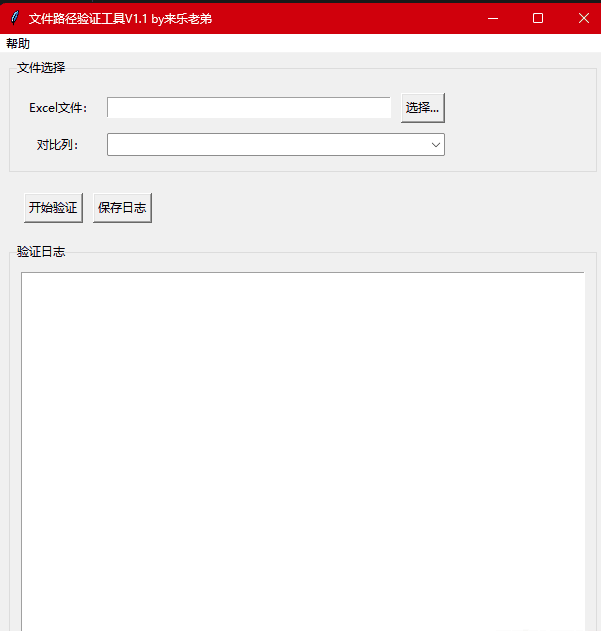
Task: Click the 验证日志 group title
Action: pos(41,252)
